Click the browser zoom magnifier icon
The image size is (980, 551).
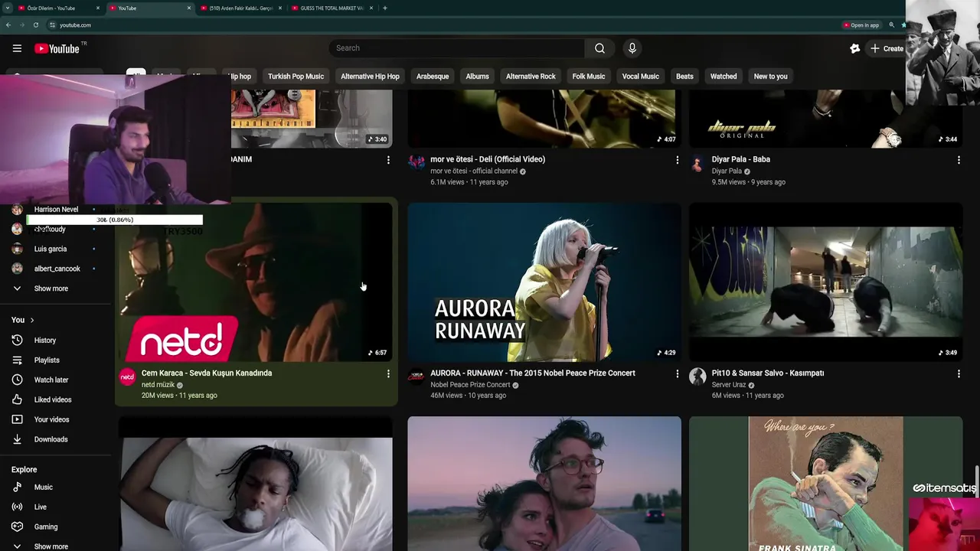[x=891, y=25]
